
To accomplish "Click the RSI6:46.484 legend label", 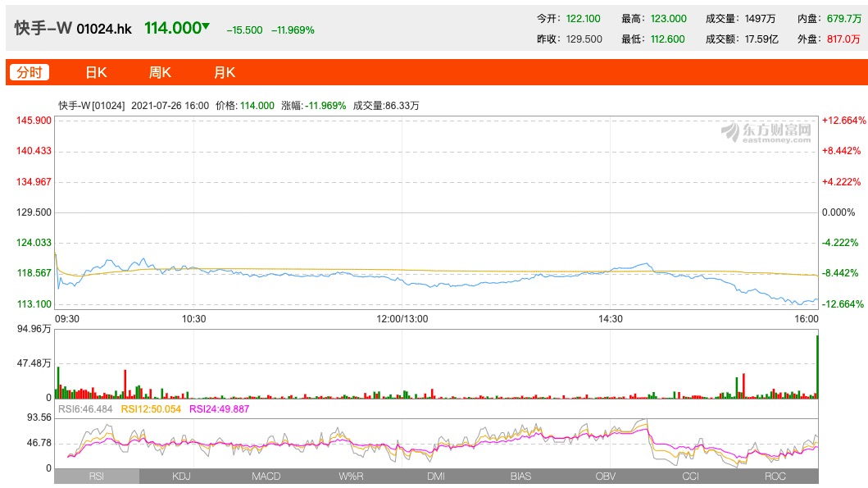I will [x=85, y=409].
